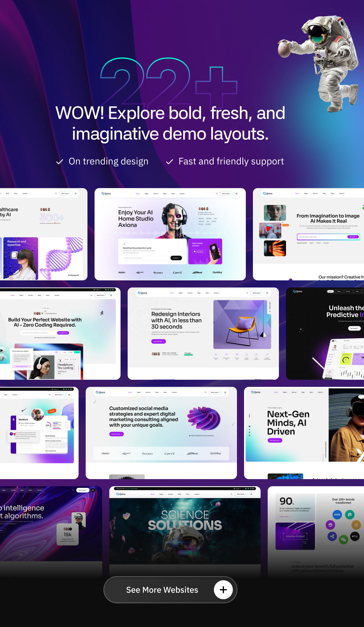Click the See More Websites button
This screenshot has width=364, height=627.
pos(170,589)
